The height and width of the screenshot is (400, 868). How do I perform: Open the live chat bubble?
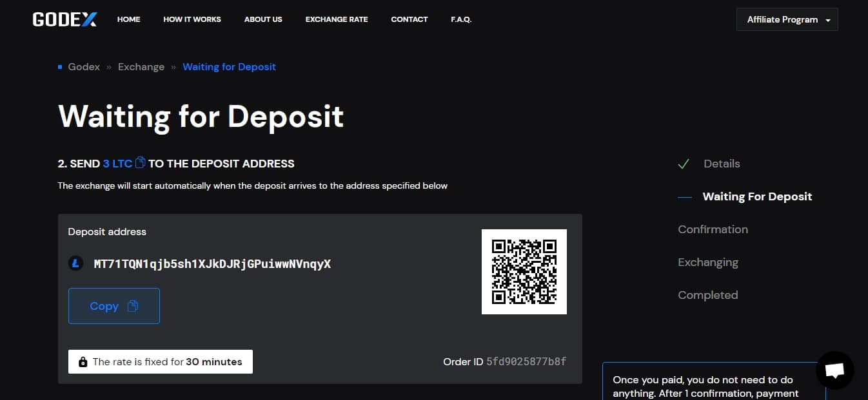tap(834, 370)
